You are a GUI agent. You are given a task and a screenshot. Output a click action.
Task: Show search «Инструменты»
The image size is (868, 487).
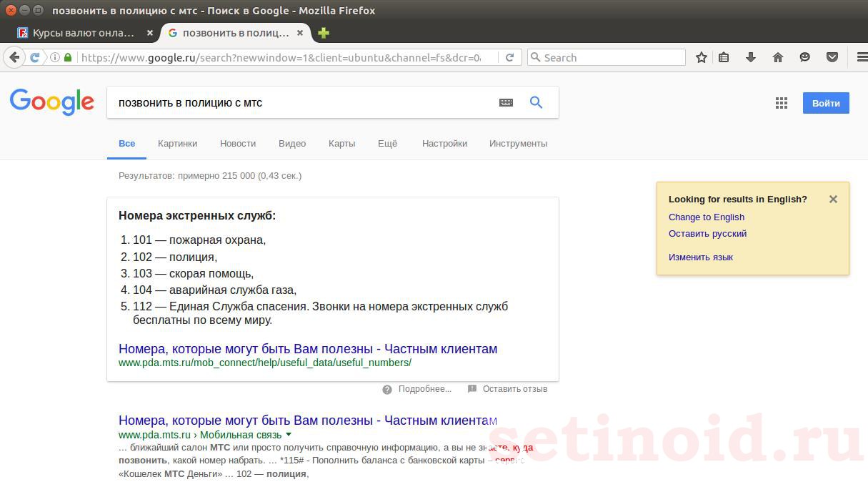pyautogui.click(x=519, y=143)
